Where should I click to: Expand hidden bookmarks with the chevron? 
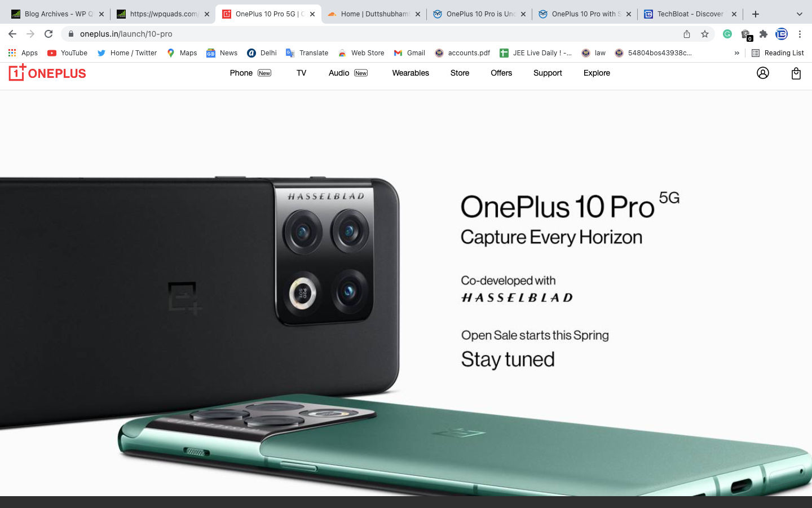pyautogui.click(x=736, y=53)
